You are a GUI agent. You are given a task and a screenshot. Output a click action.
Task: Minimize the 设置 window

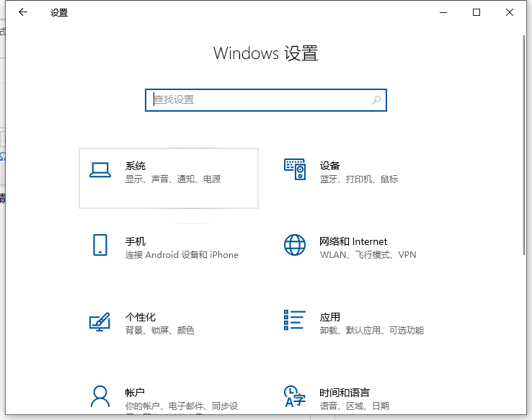pyautogui.click(x=443, y=12)
